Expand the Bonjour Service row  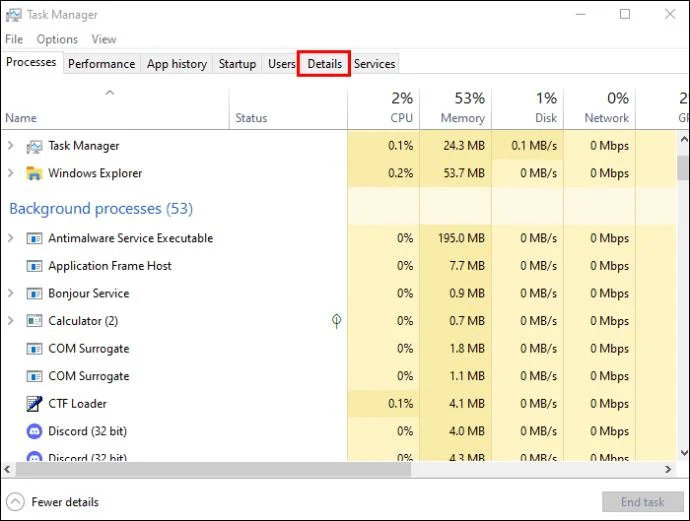[x=11, y=293]
